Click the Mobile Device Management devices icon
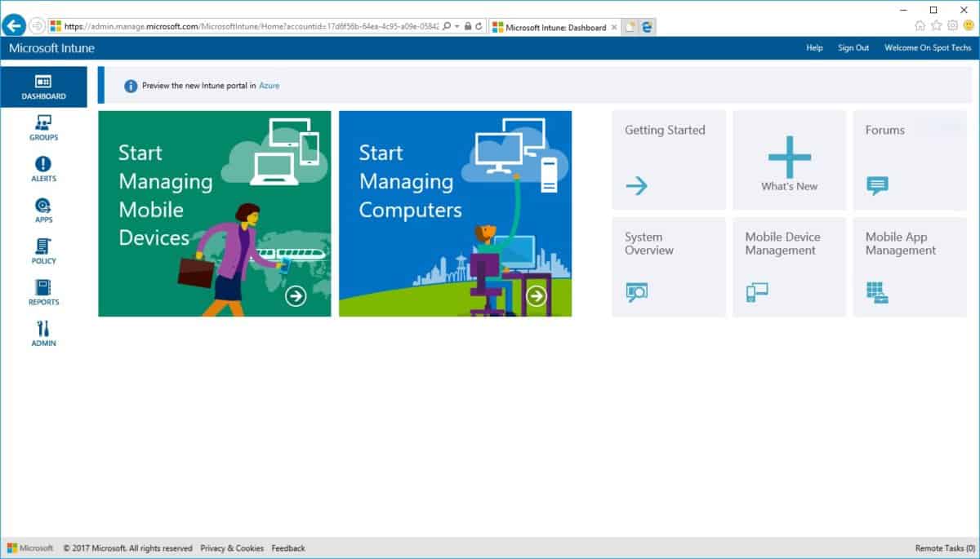The image size is (980, 559). point(757,292)
